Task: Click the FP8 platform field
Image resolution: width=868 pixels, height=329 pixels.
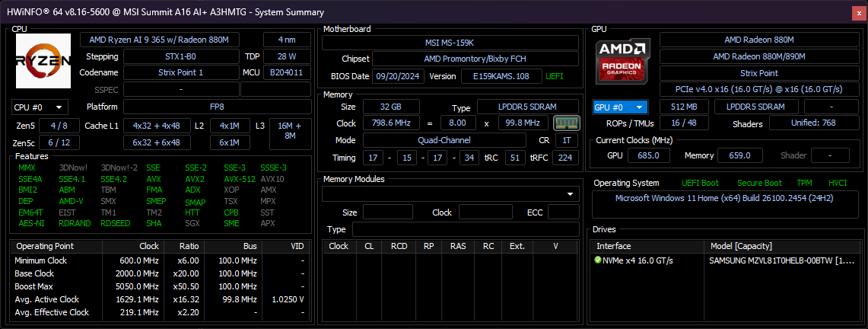Action: tap(217, 107)
